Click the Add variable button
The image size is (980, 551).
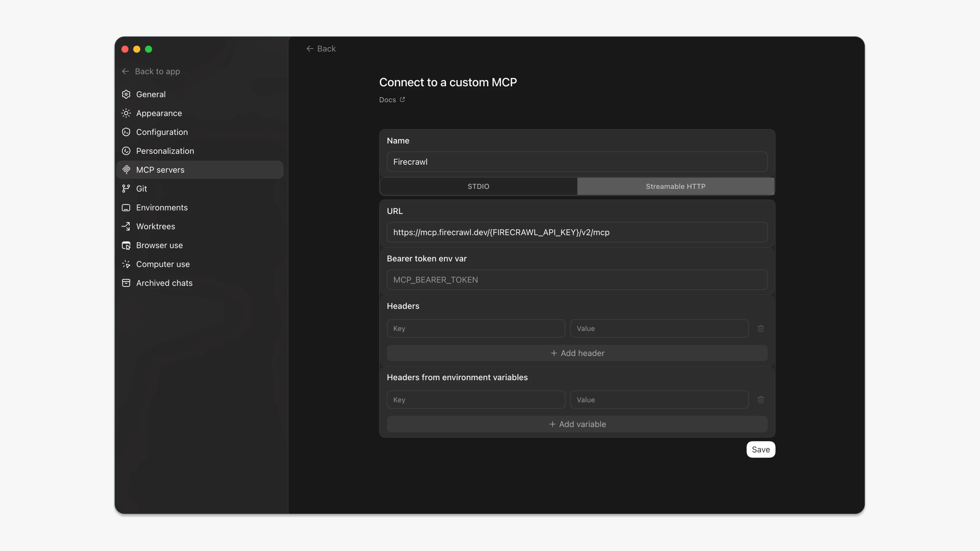pos(577,424)
